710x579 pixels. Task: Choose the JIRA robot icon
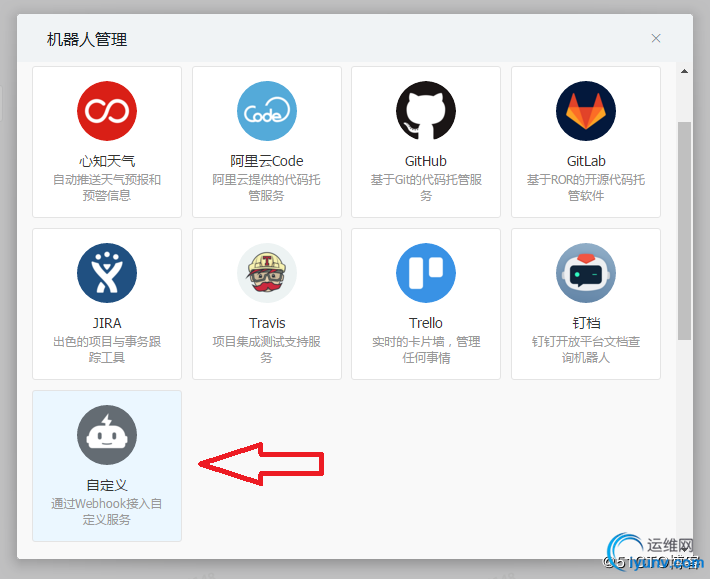[x=107, y=273]
